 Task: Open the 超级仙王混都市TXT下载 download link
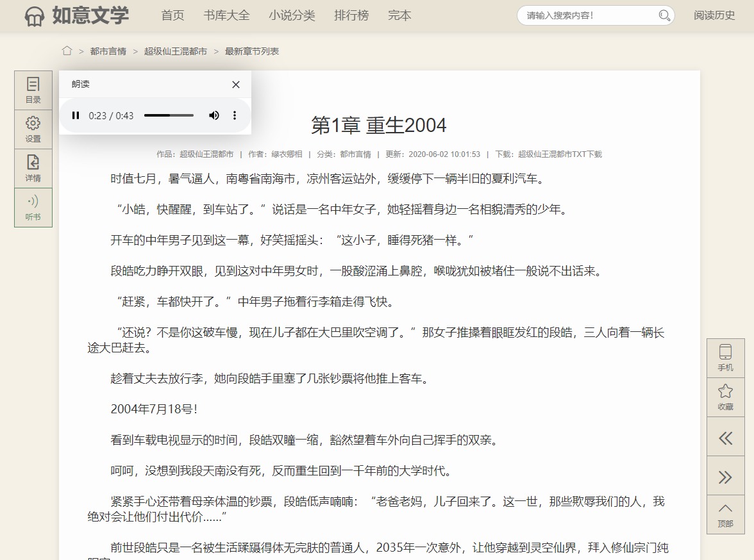point(560,154)
